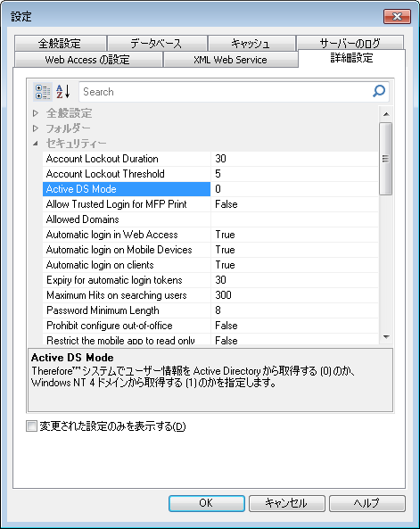Viewport: 420px width, 529px height.
Task: Click True value for Automatic login on Mobile Devices
Action: pyautogui.click(x=294, y=250)
